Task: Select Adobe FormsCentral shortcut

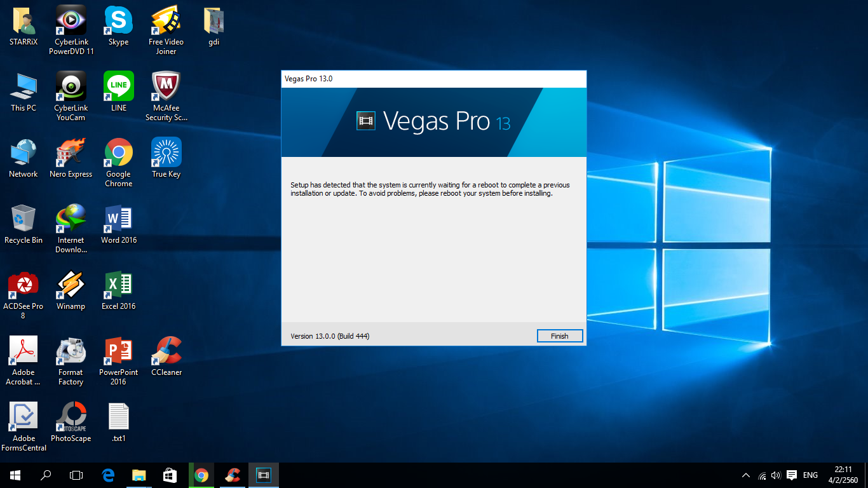Action: pyautogui.click(x=24, y=426)
